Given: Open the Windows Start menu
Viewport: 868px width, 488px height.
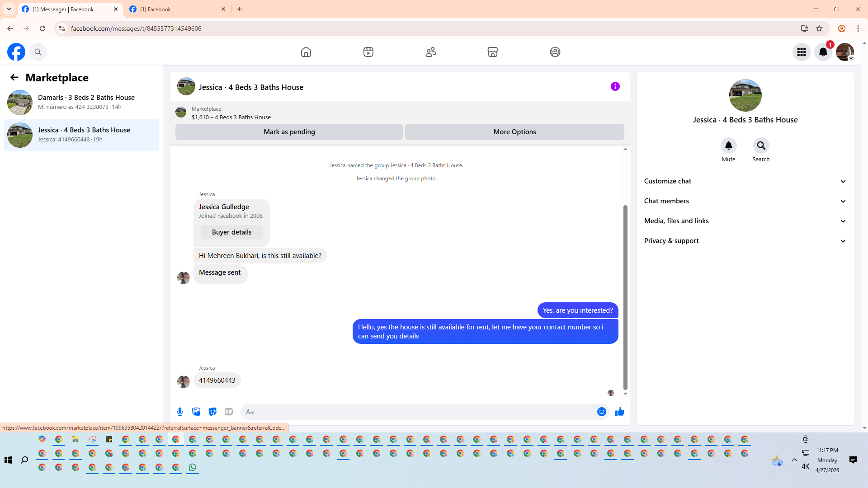Looking at the screenshot, I should 8,460.
